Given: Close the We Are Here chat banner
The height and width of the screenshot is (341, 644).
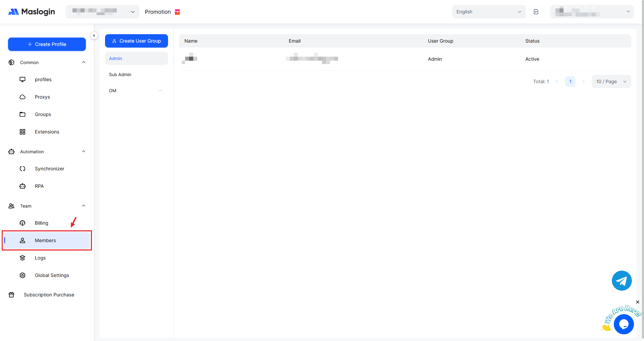Looking at the screenshot, I should tap(638, 302).
